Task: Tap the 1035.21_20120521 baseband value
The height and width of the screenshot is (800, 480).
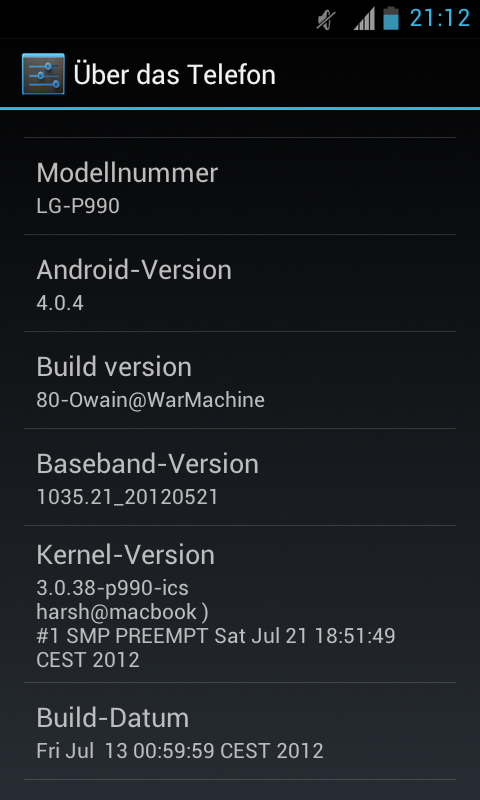Action: coord(128,497)
